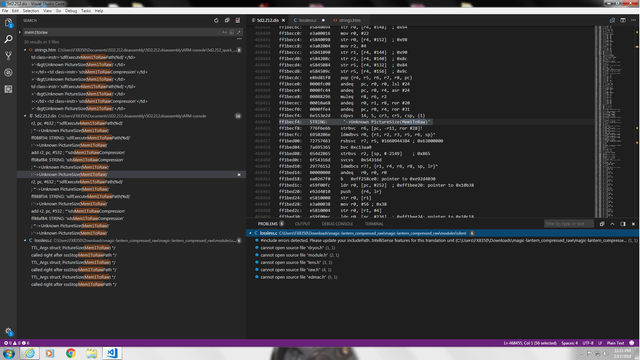This screenshot has width=640, height=360.
Task: Open Google Chrome from taskbar
Action: click(71, 353)
